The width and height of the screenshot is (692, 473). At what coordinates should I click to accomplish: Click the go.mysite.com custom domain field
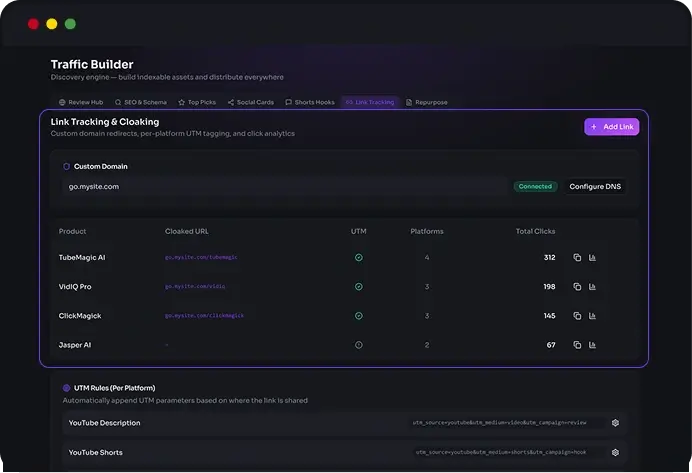(x=285, y=186)
